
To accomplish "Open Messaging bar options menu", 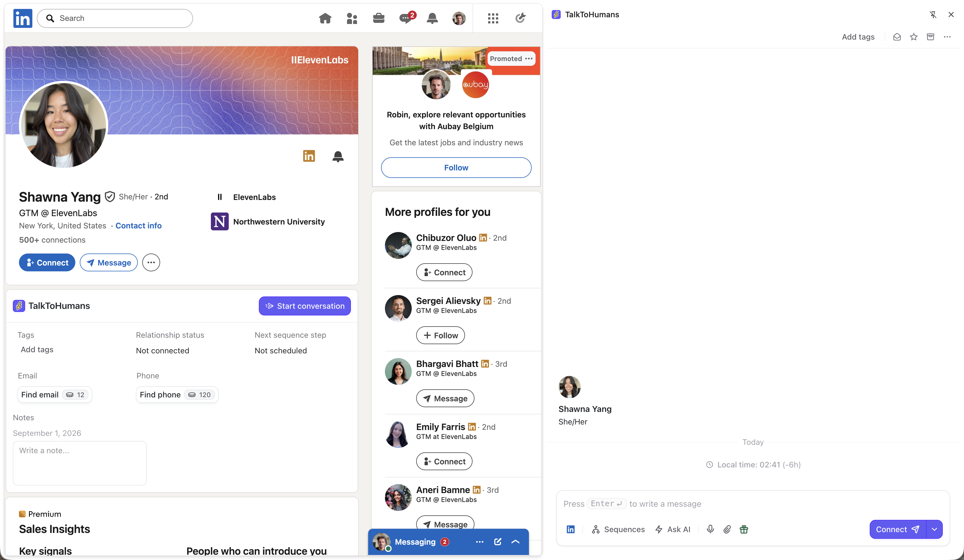I will click(x=479, y=542).
